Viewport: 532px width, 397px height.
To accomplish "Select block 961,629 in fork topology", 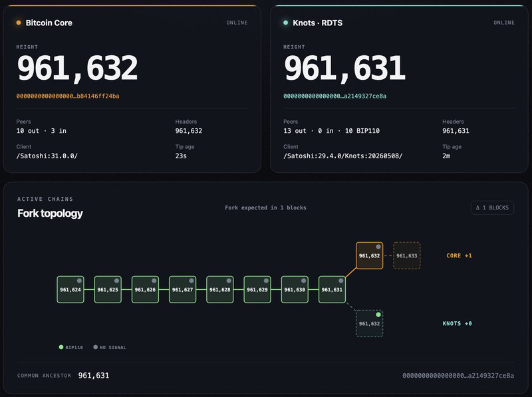I will pyautogui.click(x=257, y=289).
